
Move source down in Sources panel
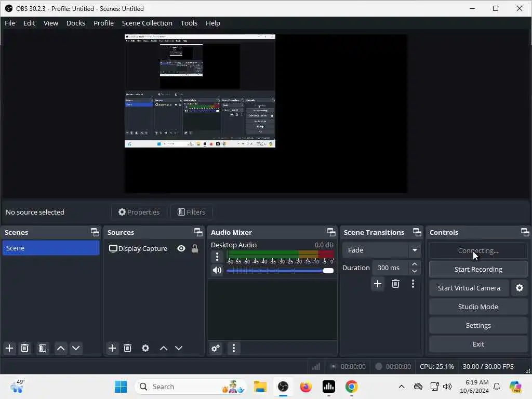coord(179,348)
